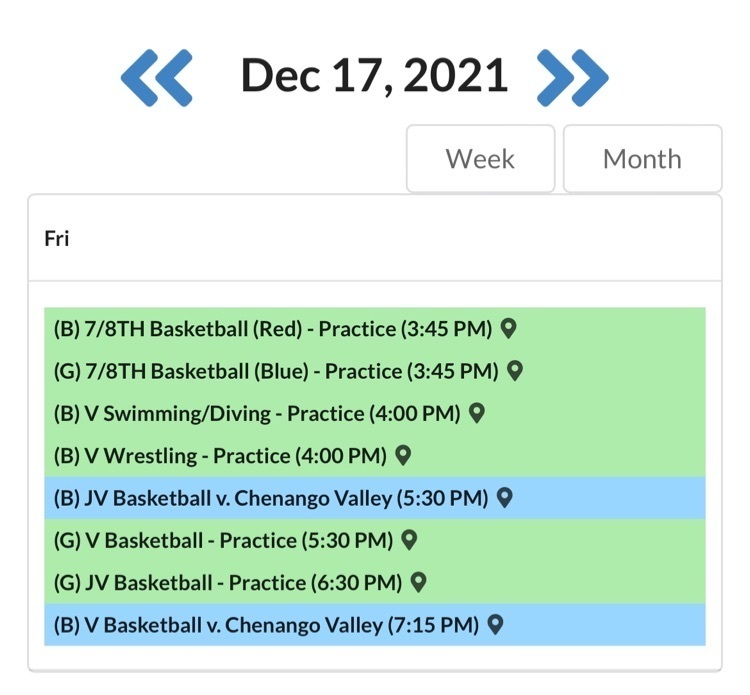
Task: View Boys V Swimming/Diving practice details
Action: pyautogui.click(x=257, y=413)
